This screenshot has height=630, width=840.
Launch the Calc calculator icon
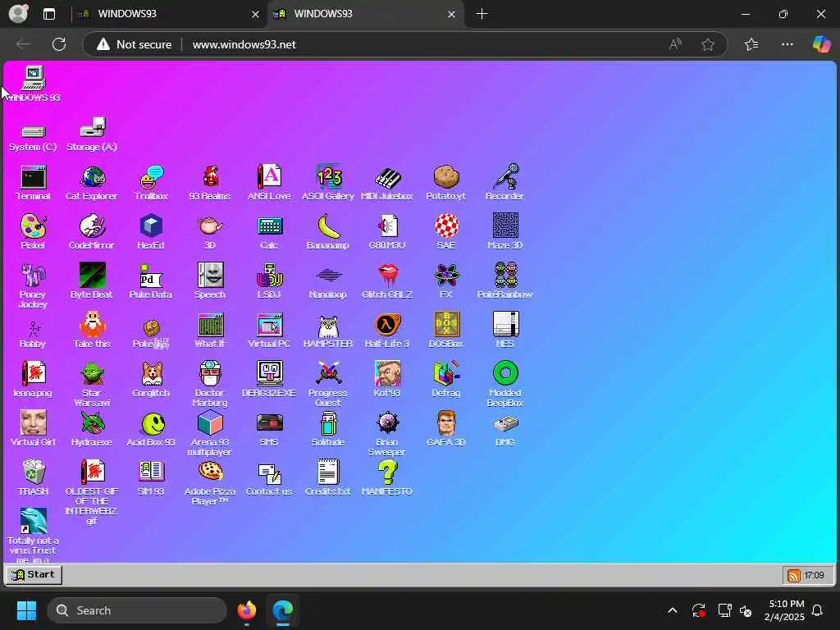269,232
